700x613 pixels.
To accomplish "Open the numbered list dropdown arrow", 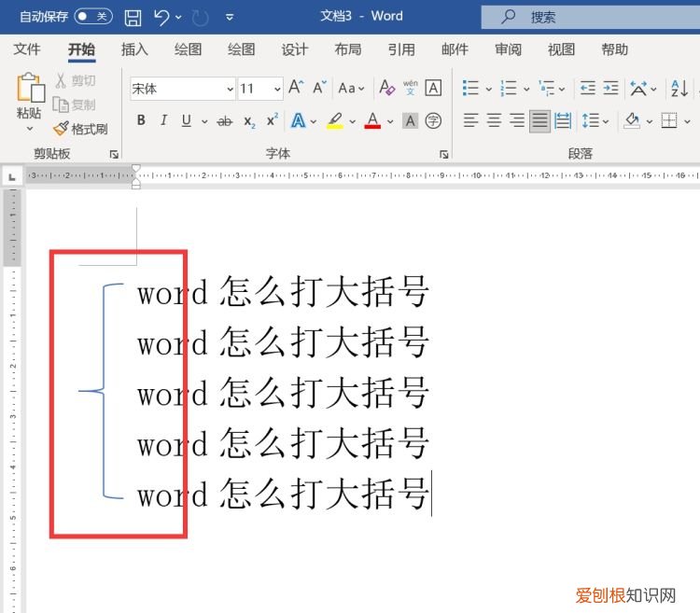I will pos(526,89).
